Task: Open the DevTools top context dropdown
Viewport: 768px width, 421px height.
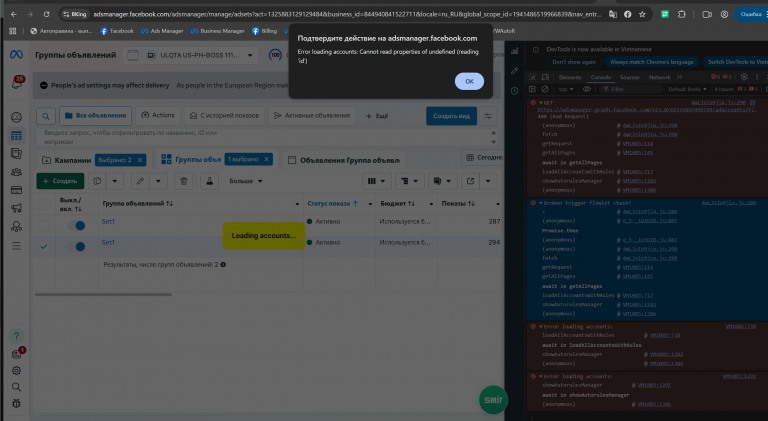Action: [x=566, y=89]
